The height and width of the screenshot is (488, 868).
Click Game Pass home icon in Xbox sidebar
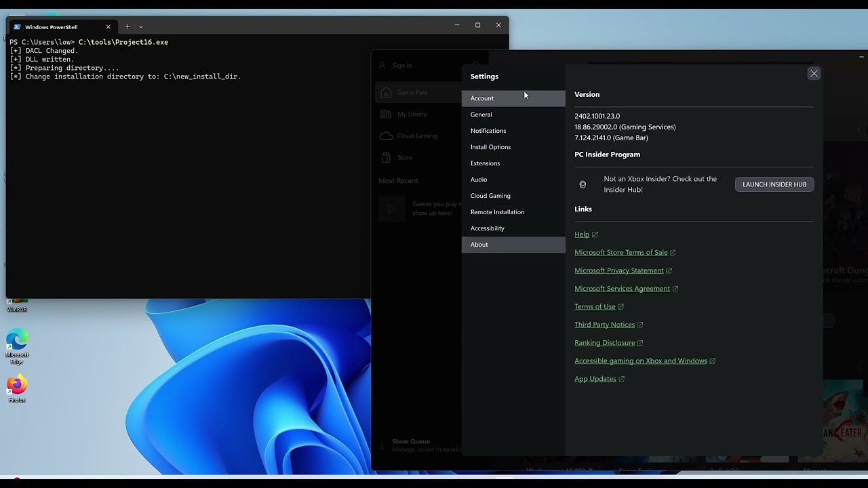(x=386, y=92)
